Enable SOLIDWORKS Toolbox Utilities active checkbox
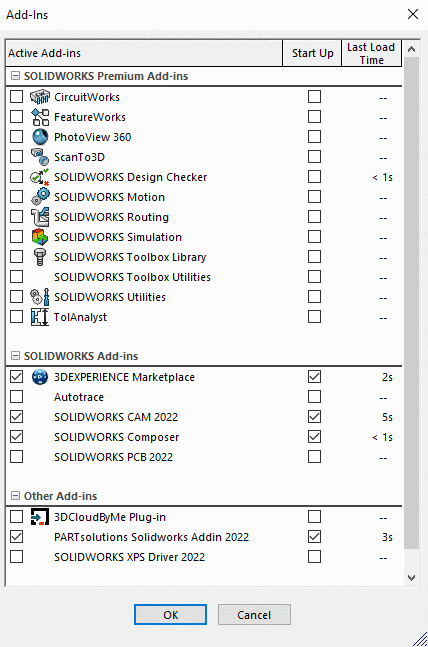This screenshot has width=428, height=647. tap(17, 276)
